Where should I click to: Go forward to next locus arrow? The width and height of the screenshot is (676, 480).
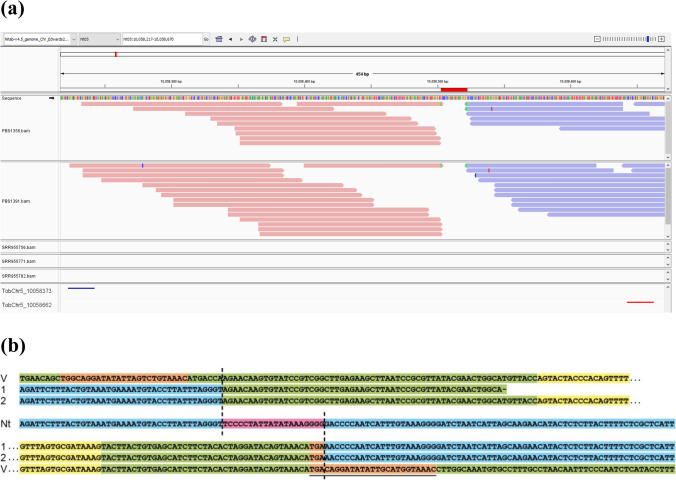pyautogui.click(x=241, y=39)
